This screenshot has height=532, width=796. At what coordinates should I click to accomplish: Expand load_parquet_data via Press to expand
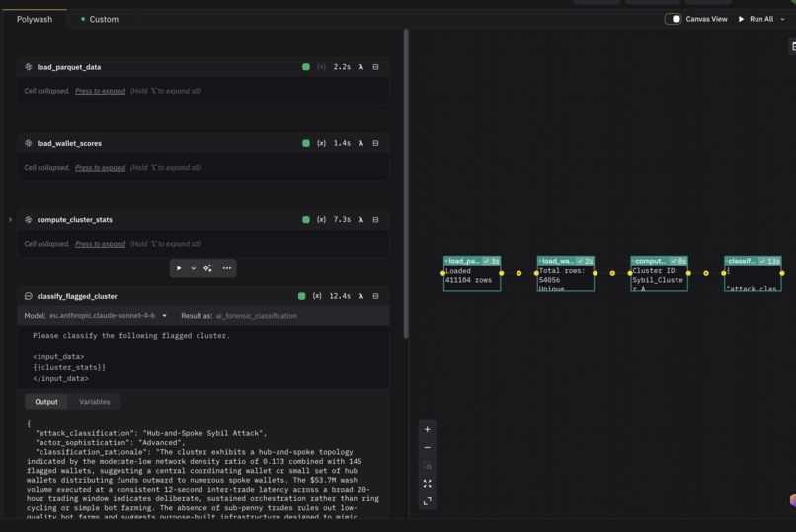tap(100, 91)
